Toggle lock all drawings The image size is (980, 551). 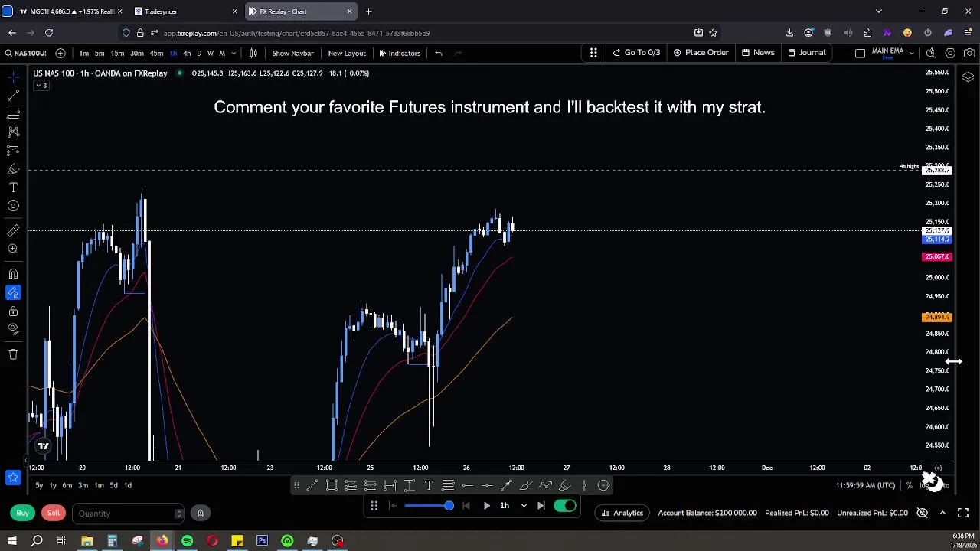[x=13, y=311]
